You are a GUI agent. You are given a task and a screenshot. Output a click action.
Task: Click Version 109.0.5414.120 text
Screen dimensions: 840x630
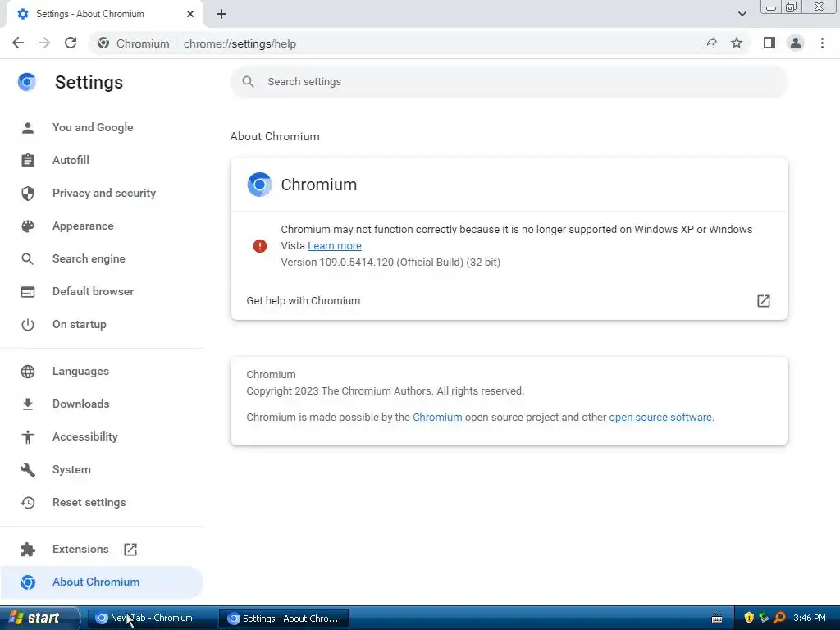click(x=390, y=262)
